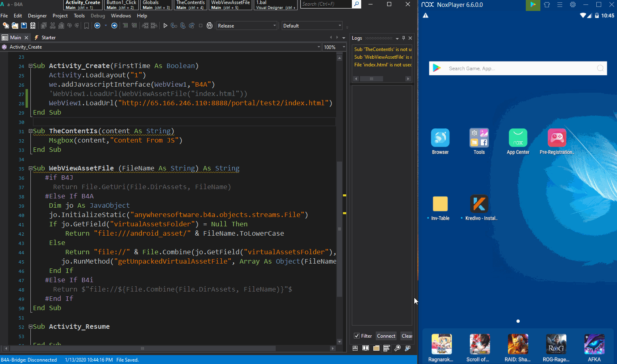617x364 pixels.
Task: Click the Connect button in Logs
Action: point(386,336)
